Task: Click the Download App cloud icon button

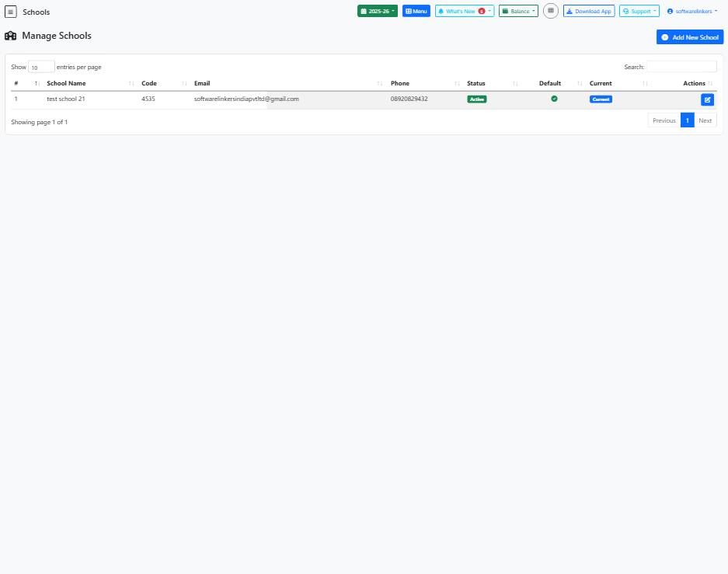Action: pyautogui.click(x=570, y=11)
